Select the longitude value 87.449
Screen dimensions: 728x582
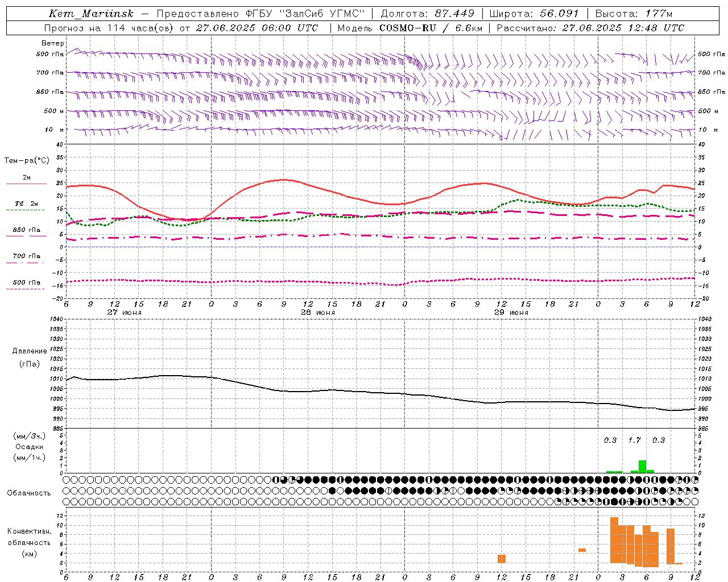(455, 14)
